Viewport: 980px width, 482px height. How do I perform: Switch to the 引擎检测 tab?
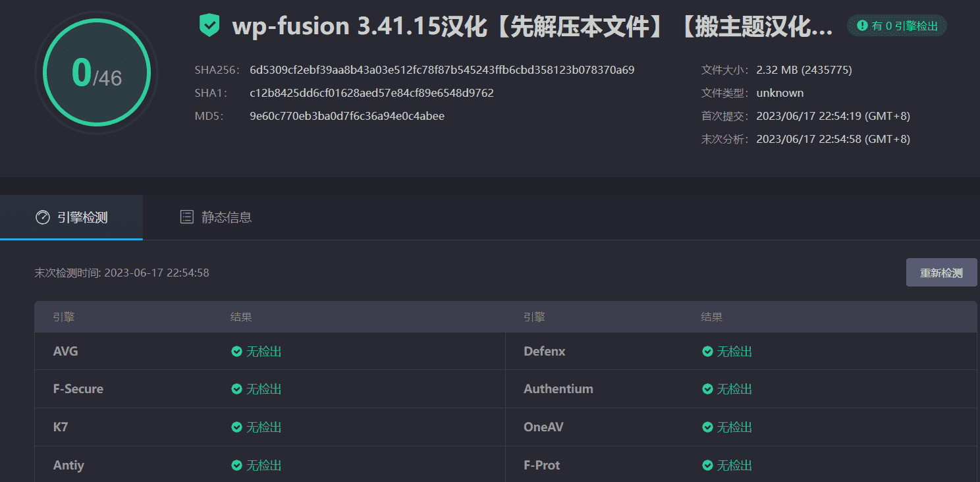pos(71,217)
